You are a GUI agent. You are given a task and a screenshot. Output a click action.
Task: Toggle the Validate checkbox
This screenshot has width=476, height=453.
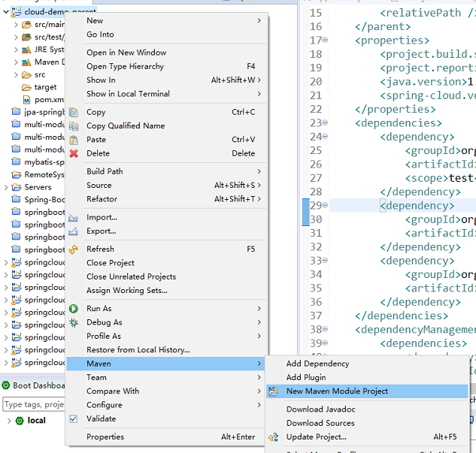coord(74,418)
